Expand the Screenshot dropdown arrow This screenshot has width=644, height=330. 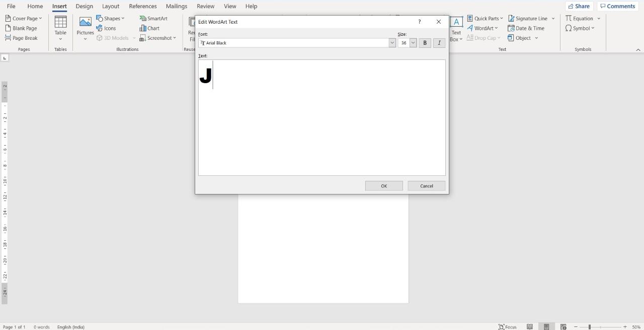175,38
